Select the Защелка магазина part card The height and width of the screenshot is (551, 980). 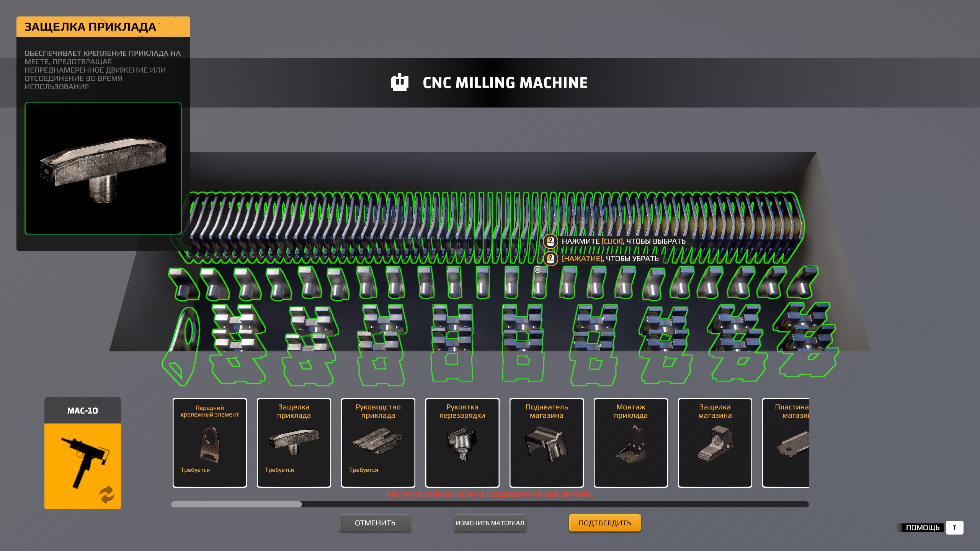point(715,443)
